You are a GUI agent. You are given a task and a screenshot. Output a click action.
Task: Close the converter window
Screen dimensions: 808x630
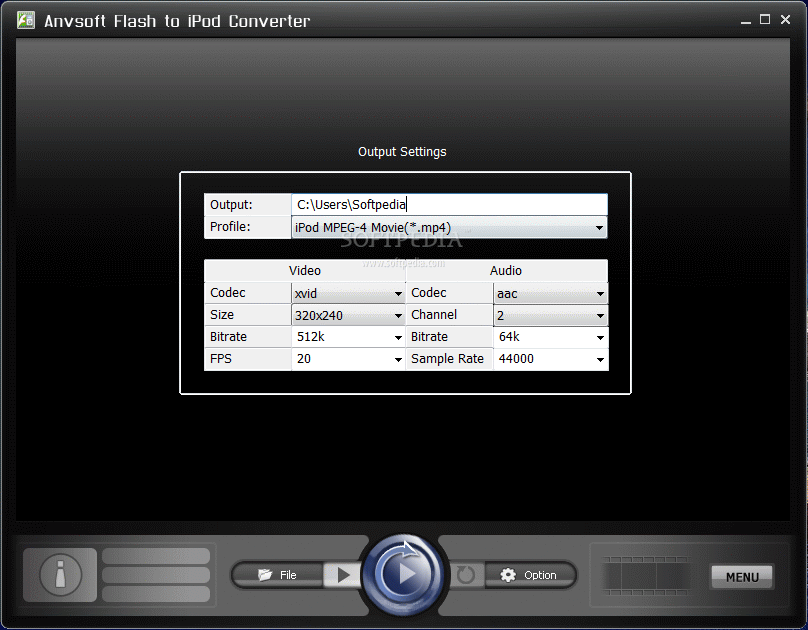pos(785,20)
